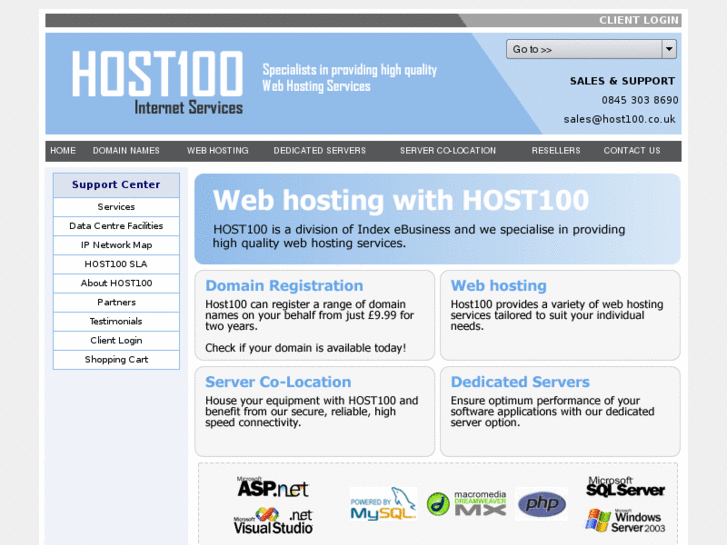The height and width of the screenshot is (545, 727).
Task: Click the Microsoft ASP.net logo
Action: [x=273, y=487]
